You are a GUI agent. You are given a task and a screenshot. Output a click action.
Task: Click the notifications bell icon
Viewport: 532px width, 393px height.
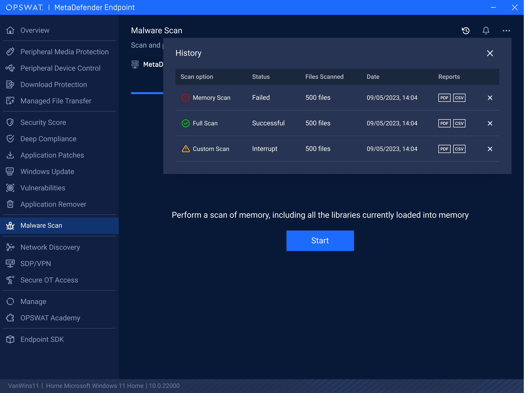486,31
